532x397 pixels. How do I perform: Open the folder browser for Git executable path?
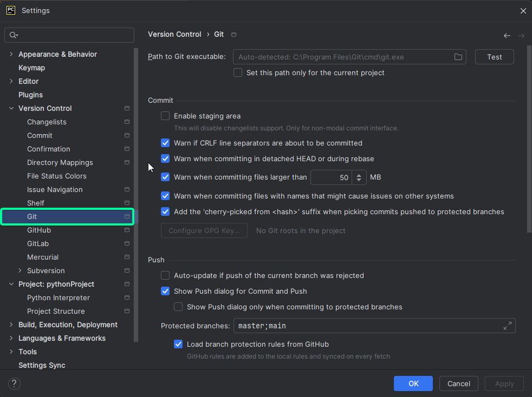coord(458,56)
